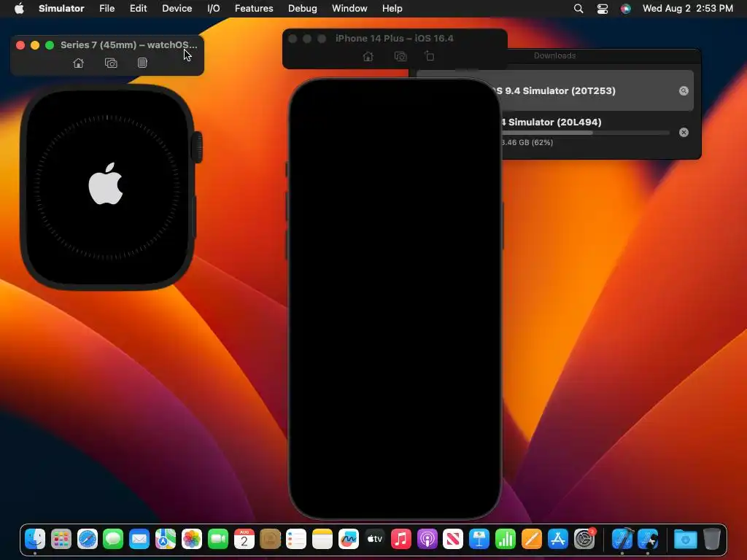The image size is (747, 560).
Task: Open Messages from the Dock
Action: 113,539
